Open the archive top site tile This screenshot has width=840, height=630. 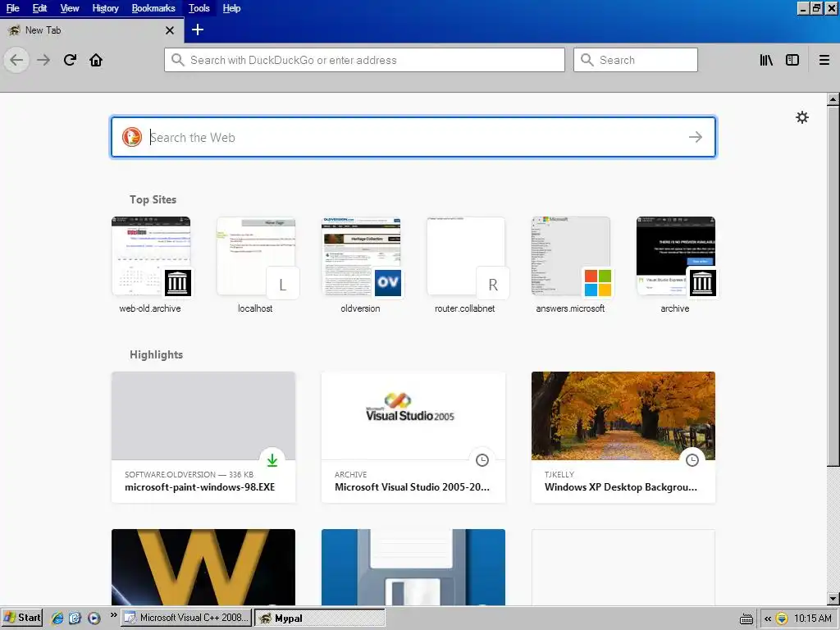click(676, 265)
